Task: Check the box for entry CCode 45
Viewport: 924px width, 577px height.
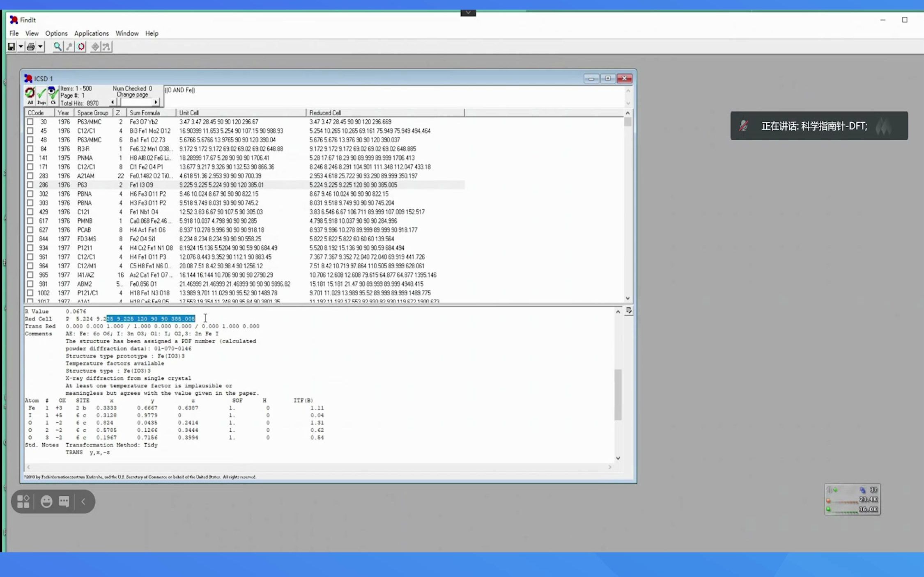Action: (x=30, y=131)
